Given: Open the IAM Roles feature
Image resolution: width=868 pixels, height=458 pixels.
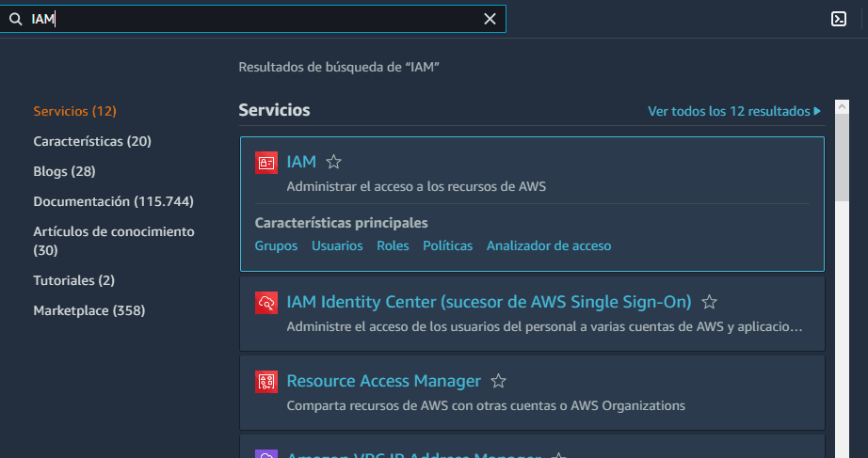Looking at the screenshot, I should 393,245.
